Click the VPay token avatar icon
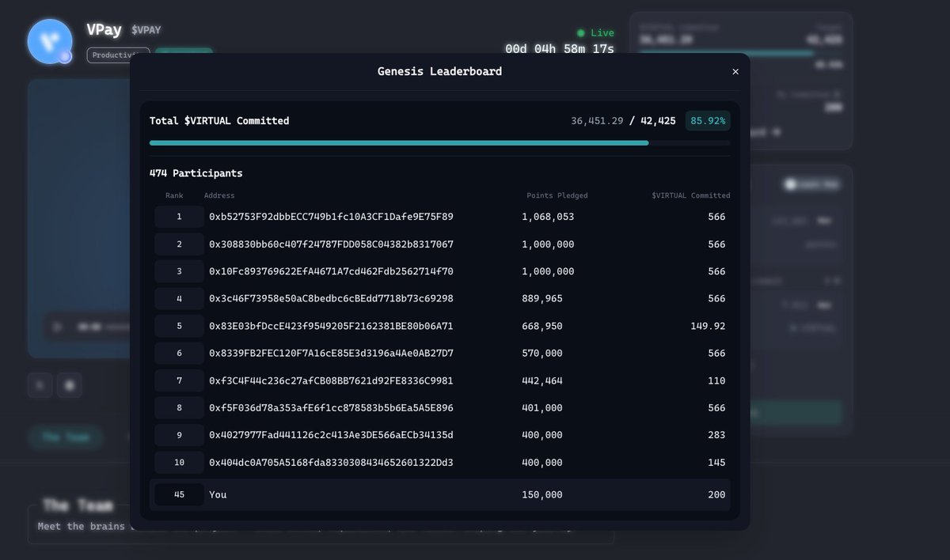This screenshot has height=560, width=950. [x=50, y=41]
